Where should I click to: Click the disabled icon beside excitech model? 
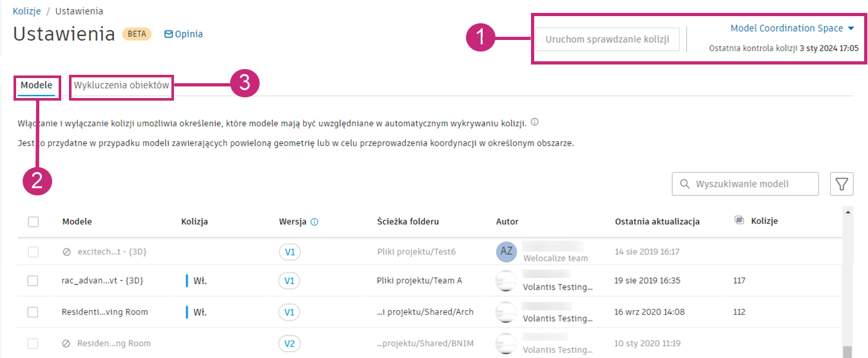66,252
